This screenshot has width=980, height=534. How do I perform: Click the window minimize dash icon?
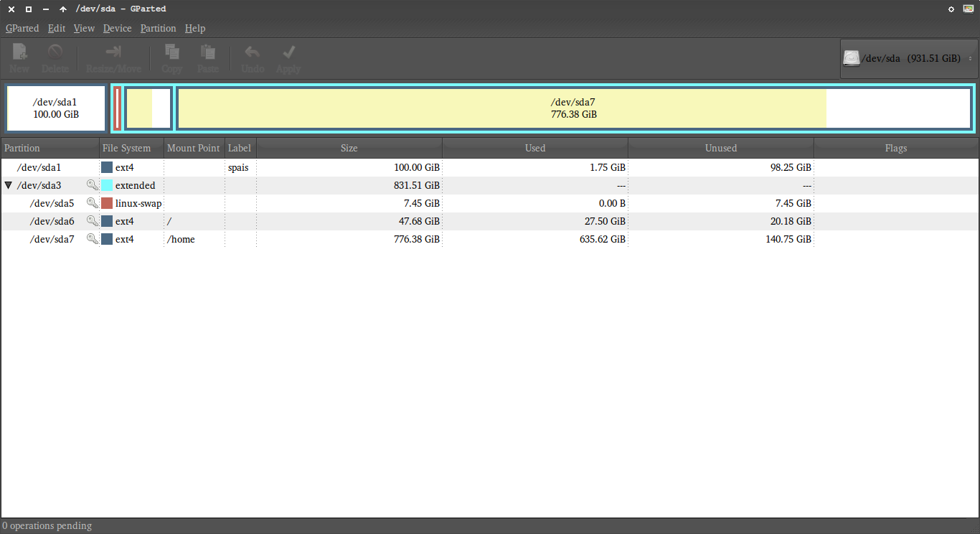point(45,9)
